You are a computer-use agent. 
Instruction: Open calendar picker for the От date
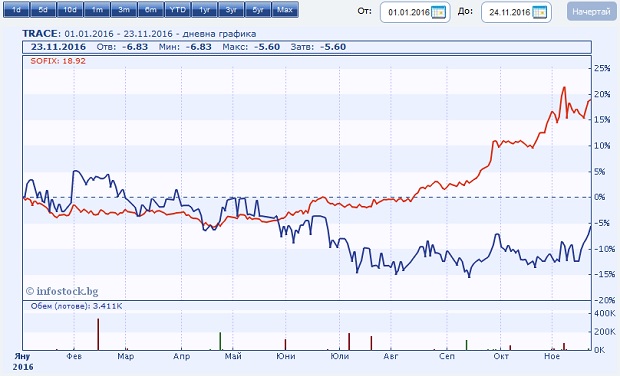coord(439,13)
